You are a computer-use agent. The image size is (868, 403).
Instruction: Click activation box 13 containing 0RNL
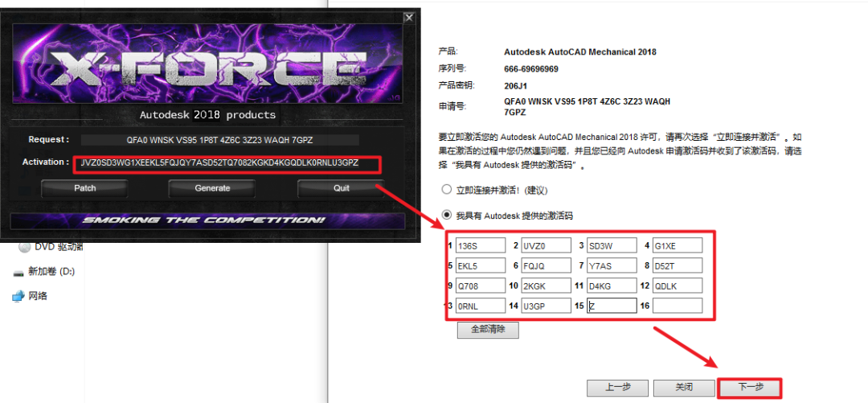[x=480, y=306]
